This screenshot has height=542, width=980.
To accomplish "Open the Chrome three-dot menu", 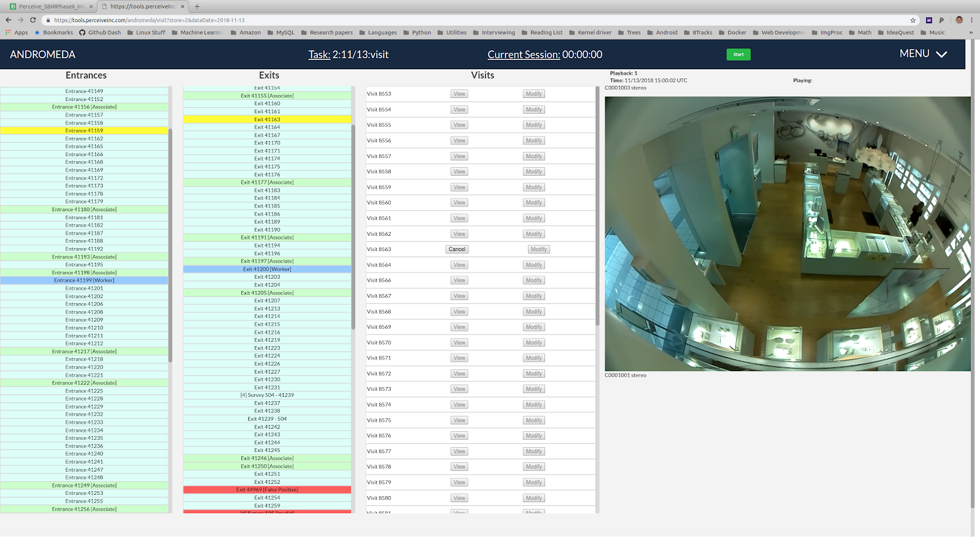I will pos(971,20).
